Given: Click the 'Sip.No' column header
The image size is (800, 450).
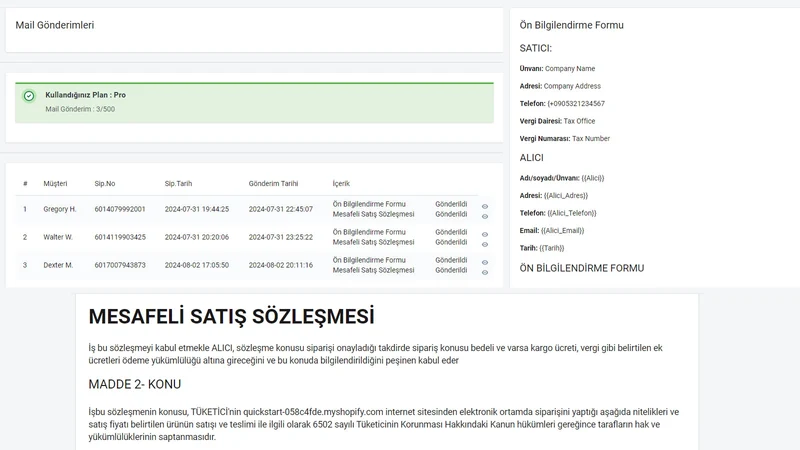Looking at the screenshot, I should 105,184.
